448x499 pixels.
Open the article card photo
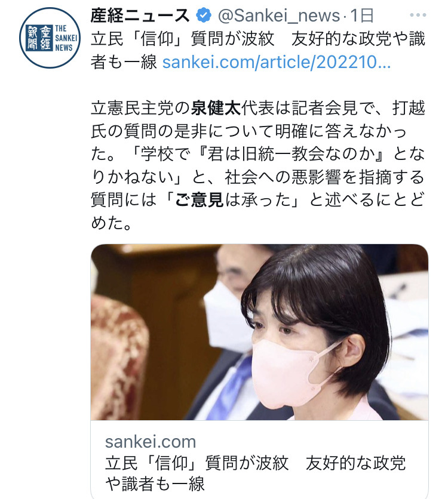[x=259, y=332]
